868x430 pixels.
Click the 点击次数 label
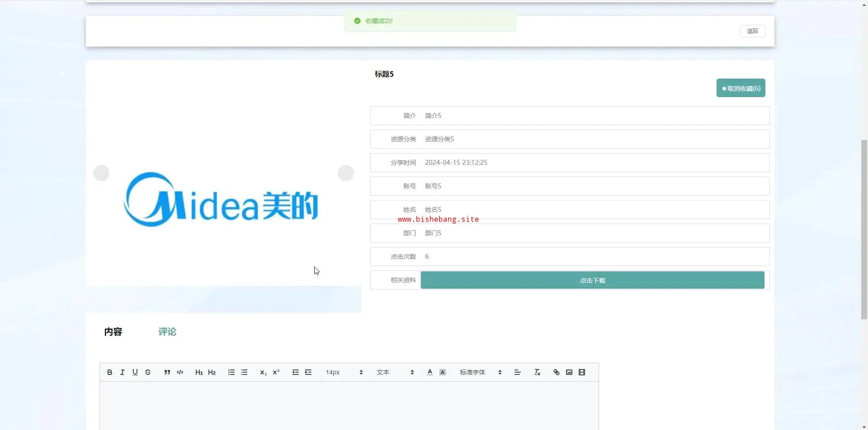coord(403,257)
